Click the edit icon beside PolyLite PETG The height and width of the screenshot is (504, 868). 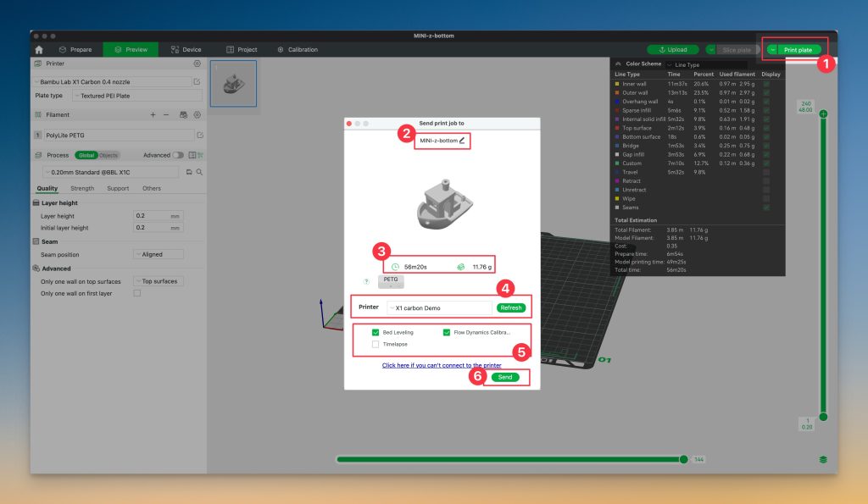[199, 135]
